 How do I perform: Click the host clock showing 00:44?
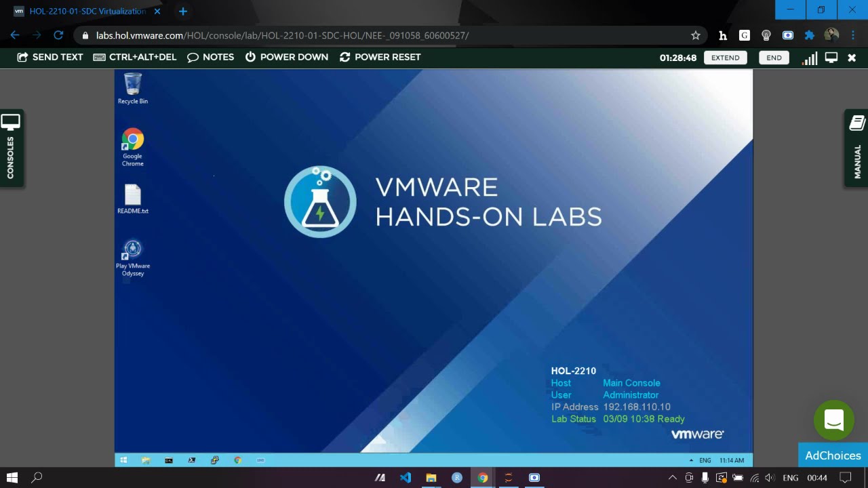click(817, 478)
